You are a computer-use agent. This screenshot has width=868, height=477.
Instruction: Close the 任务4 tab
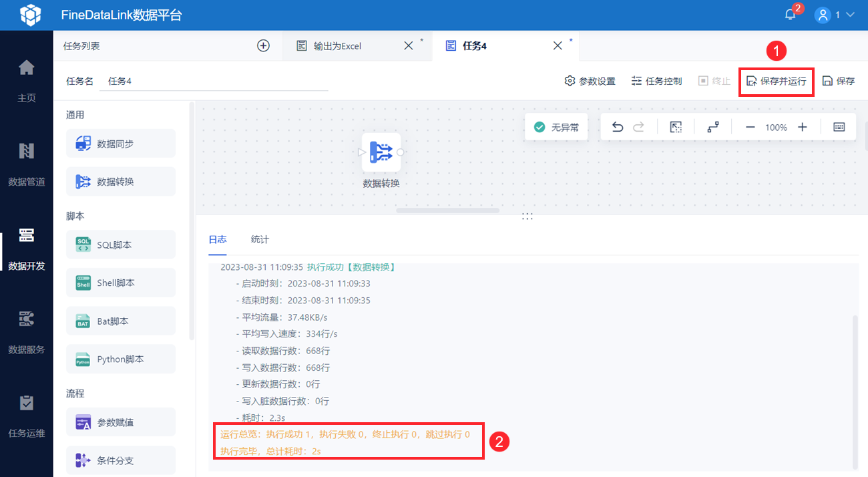tap(558, 46)
